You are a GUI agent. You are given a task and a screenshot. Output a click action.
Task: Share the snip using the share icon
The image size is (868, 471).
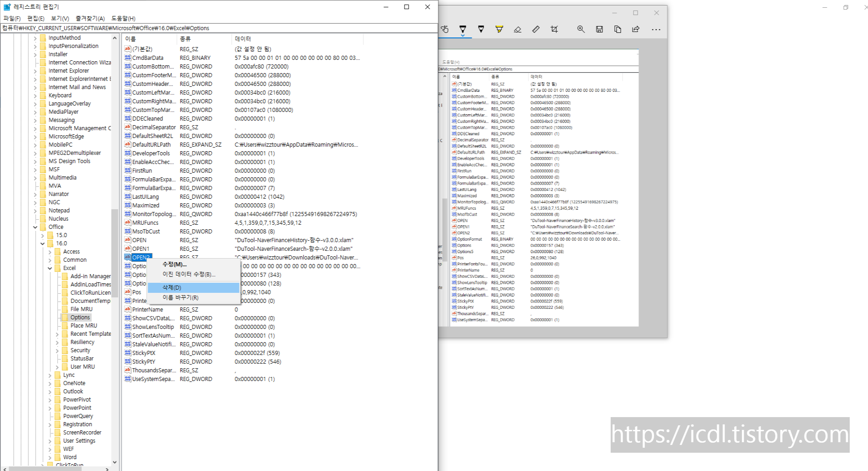(636, 29)
